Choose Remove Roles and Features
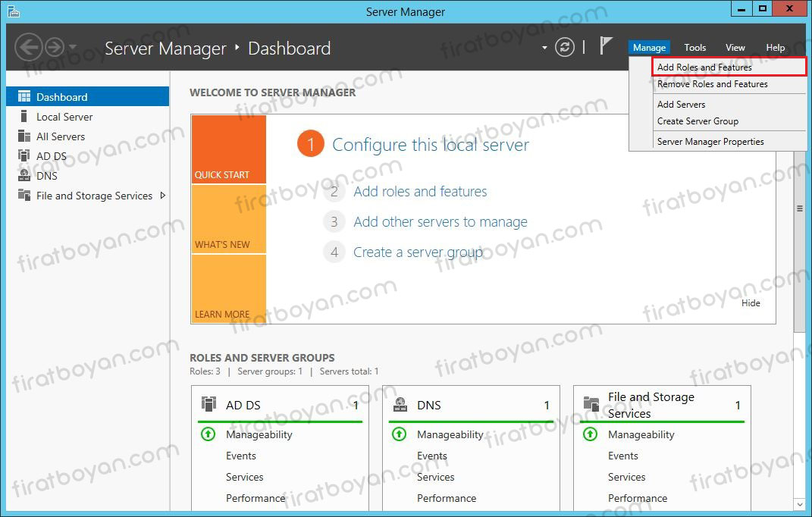 [x=729, y=84]
